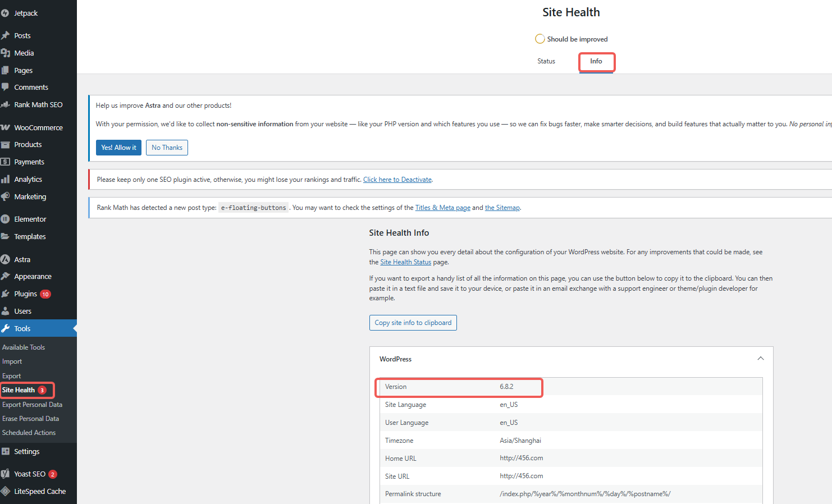Click the Plugins plug icon

[x=6, y=294]
